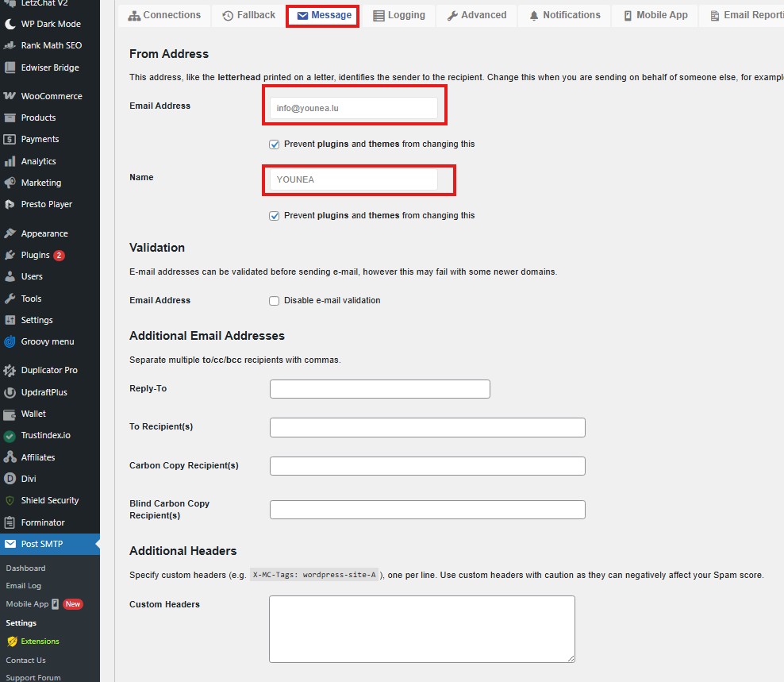Click the Marketing megaphone icon

point(10,183)
